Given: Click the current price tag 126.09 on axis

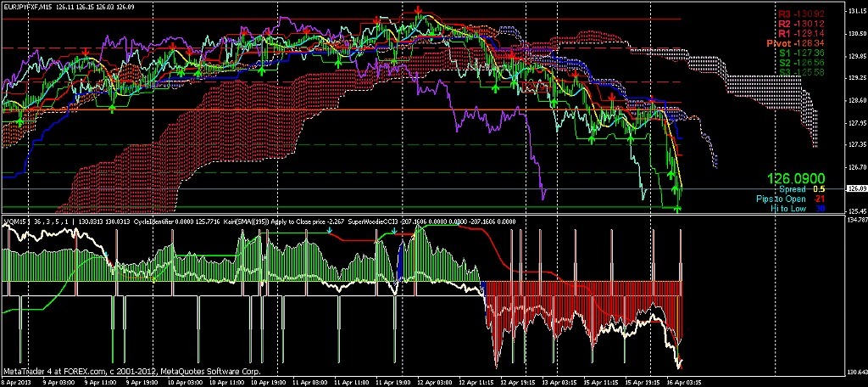Looking at the screenshot, I should 856,189.
